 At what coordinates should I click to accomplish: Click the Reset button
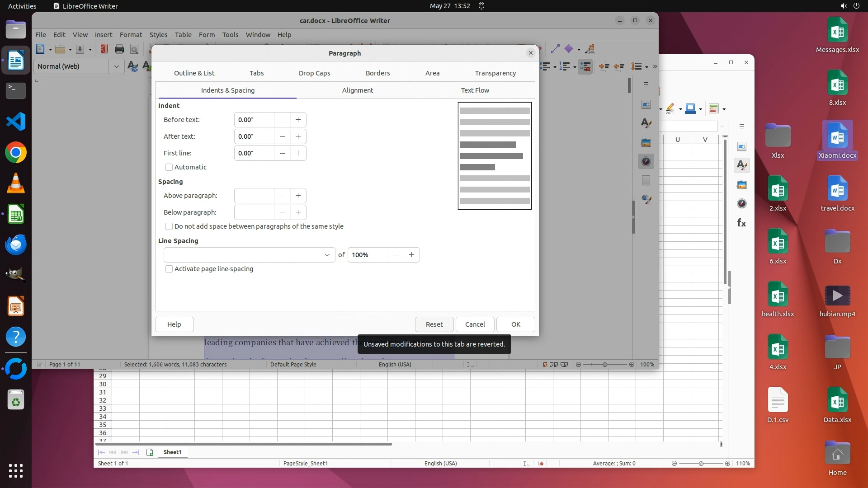pos(434,324)
